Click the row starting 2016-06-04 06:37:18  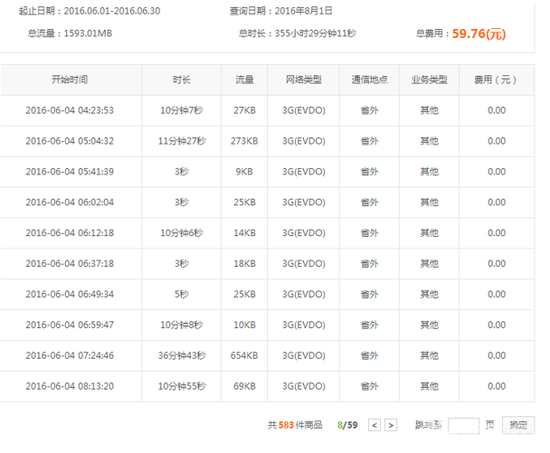(267, 264)
